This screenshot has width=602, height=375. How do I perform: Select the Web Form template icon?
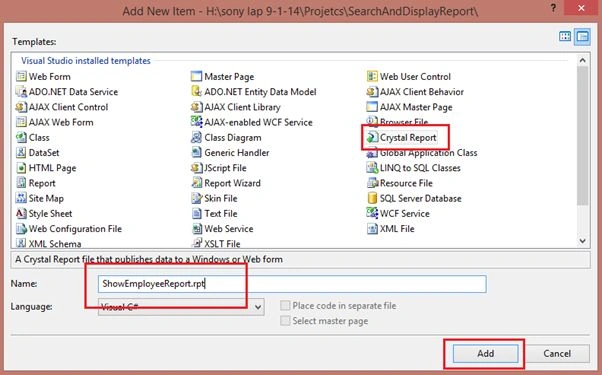[x=21, y=76]
